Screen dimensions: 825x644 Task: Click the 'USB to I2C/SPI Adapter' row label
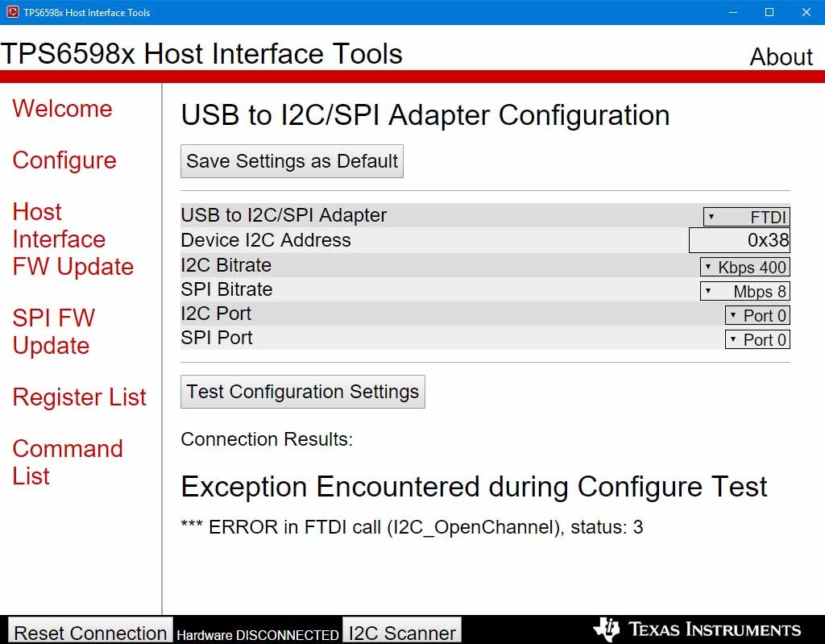pyautogui.click(x=284, y=215)
